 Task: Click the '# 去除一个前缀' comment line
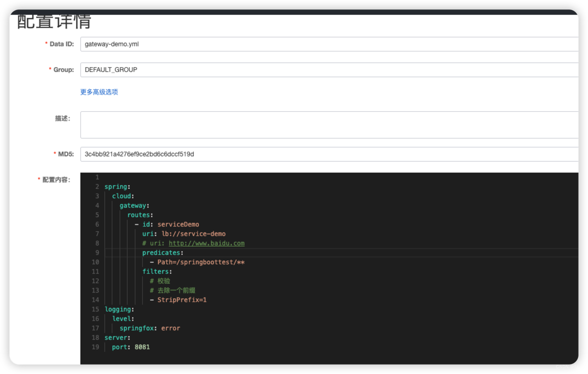point(173,291)
